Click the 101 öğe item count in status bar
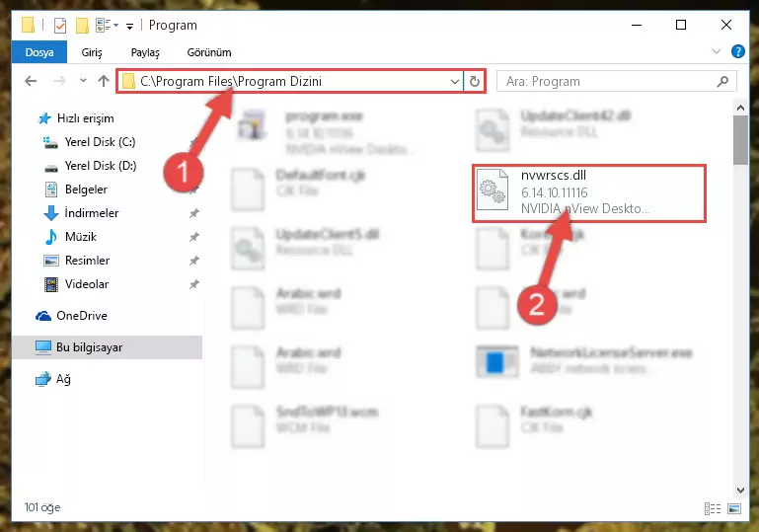The image size is (759, 532). point(42,507)
